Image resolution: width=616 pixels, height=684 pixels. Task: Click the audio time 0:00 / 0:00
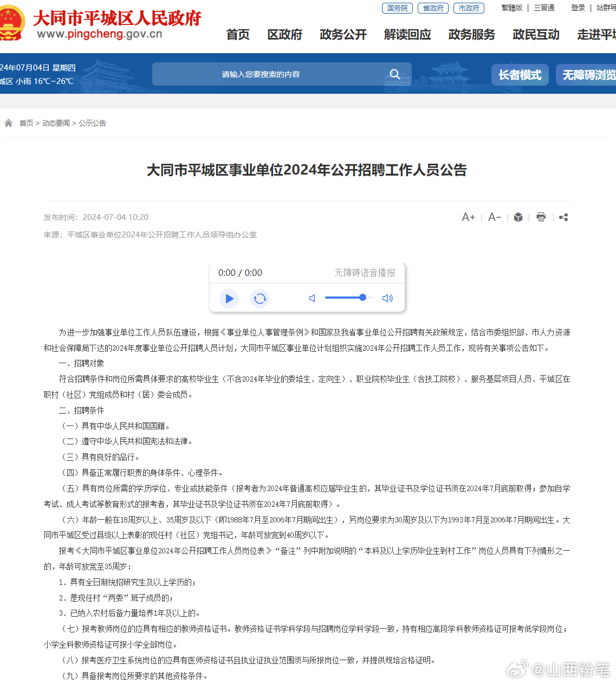pos(240,273)
